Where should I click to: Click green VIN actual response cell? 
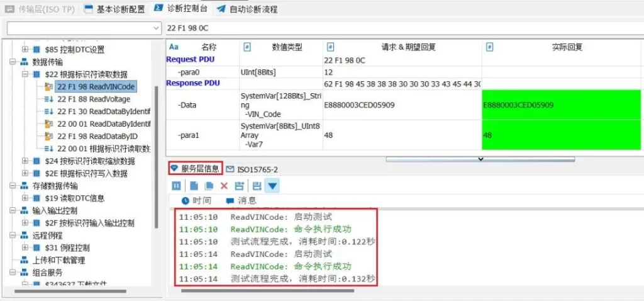561,105
